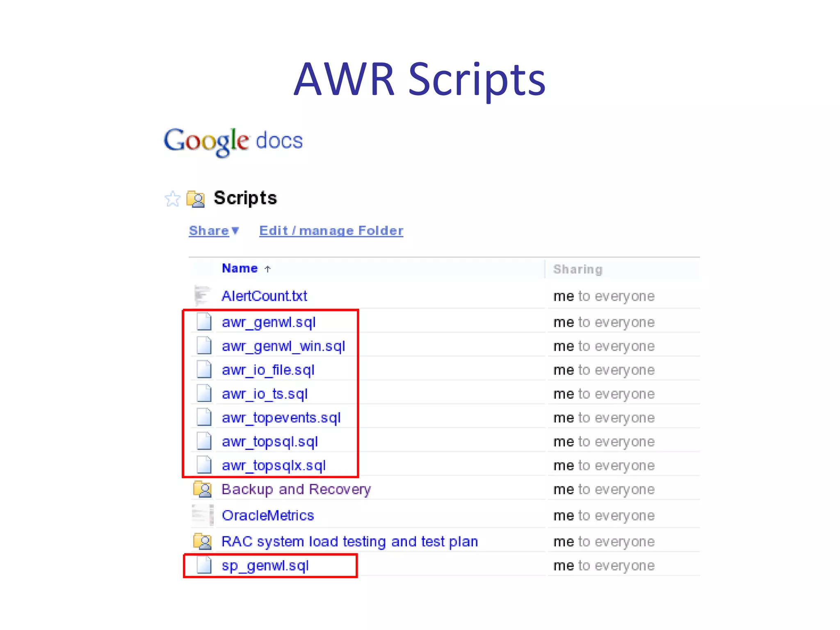
Task: Open awr_topsqlx.sql
Action: (x=274, y=466)
